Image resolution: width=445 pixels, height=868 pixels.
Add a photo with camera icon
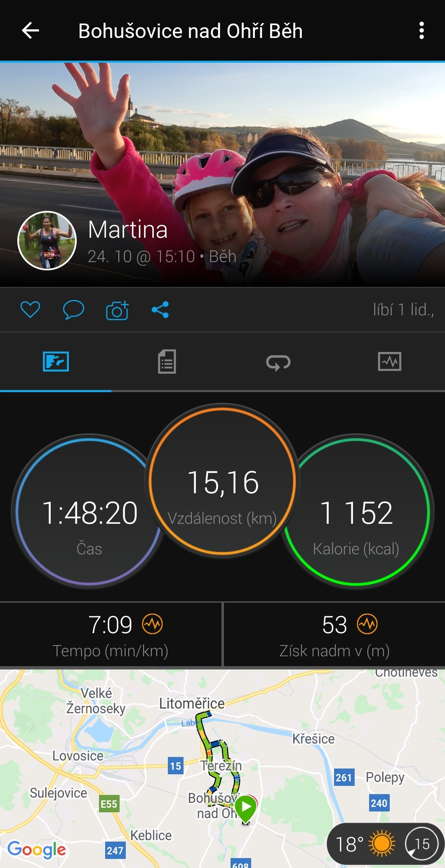click(117, 310)
